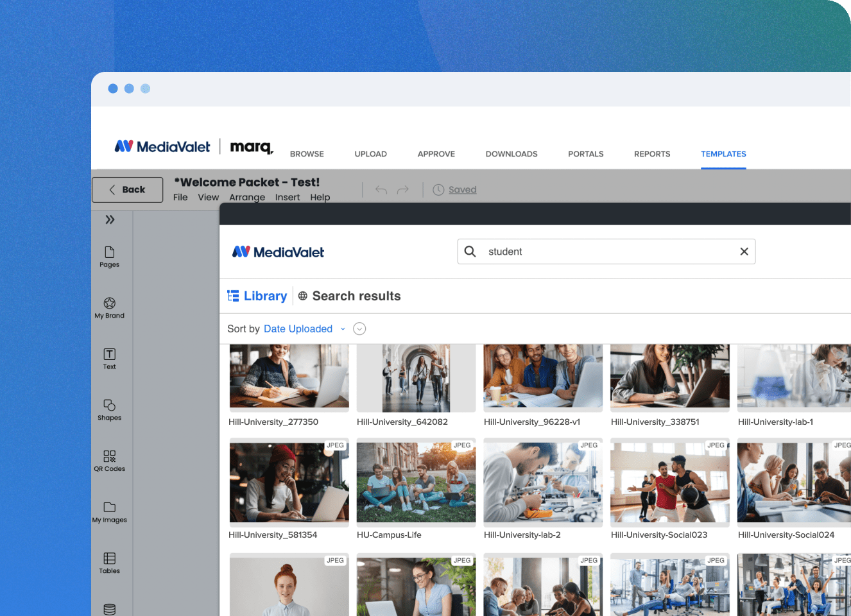Select the Hill-University_338751 thumbnail
The width and height of the screenshot is (851, 616).
pos(670,378)
